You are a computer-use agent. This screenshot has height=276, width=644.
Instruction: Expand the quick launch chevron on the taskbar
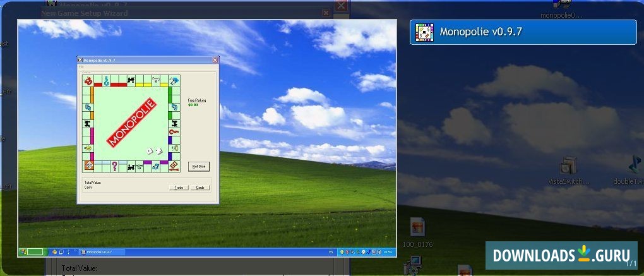(75, 252)
